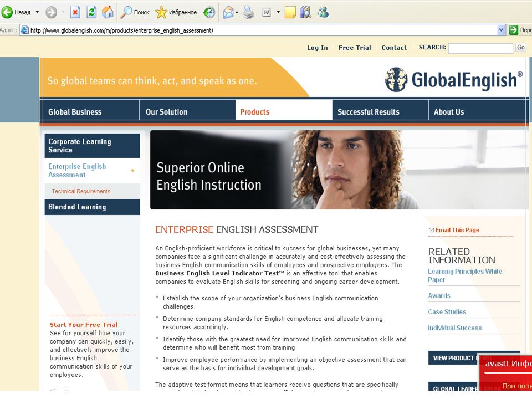Click Start Your Free Trial heading
The width and height of the screenshot is (532, 399).
(x=84, y=325)
